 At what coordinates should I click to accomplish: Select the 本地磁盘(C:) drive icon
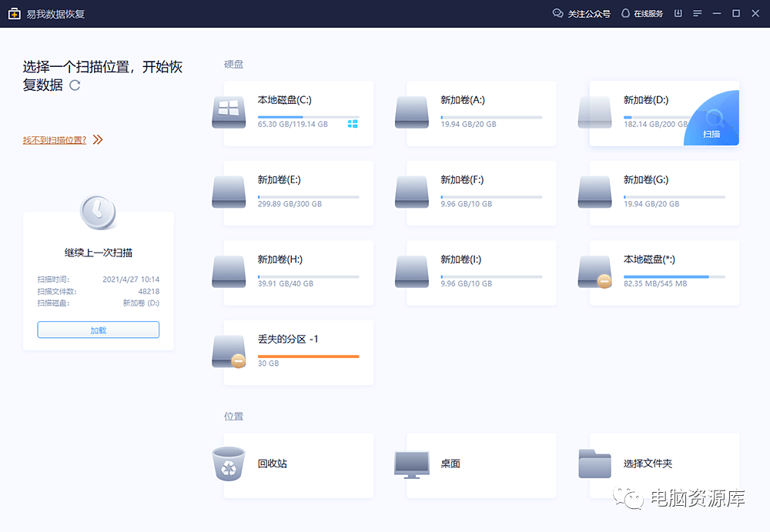point(229,112)
